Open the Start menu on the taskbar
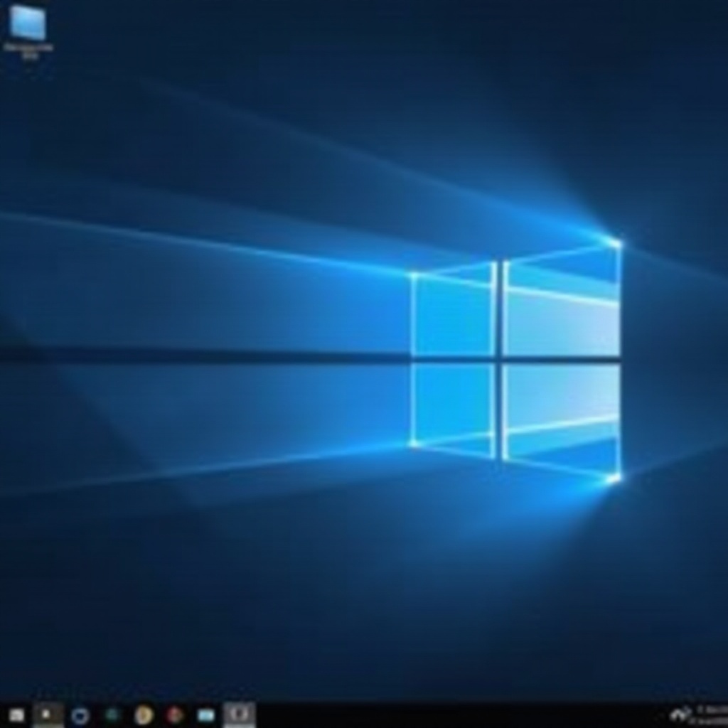 (16, 715)
